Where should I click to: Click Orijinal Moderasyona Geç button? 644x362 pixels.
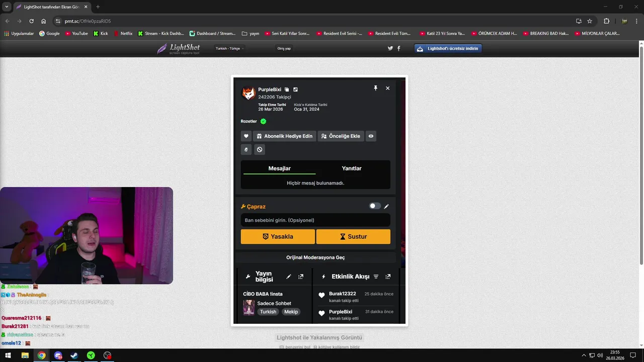coord(315,257)
